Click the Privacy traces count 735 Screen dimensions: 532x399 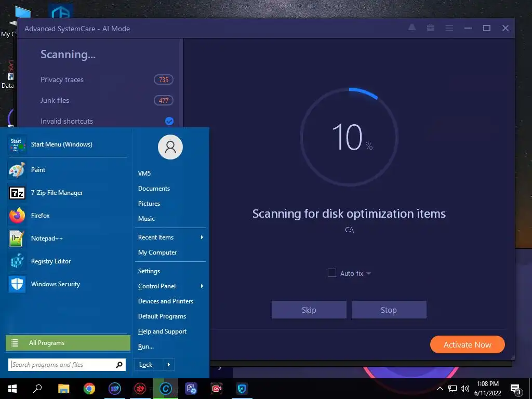pos(164,79)
